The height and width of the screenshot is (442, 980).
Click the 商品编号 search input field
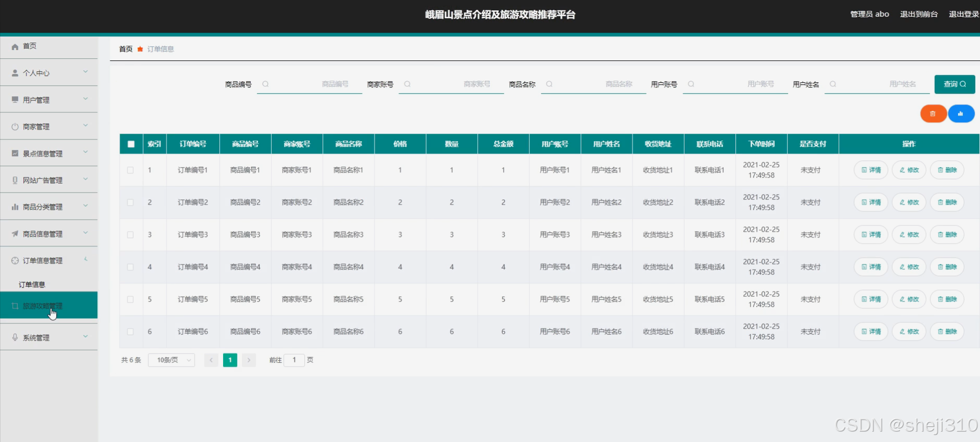click(310, 84)
